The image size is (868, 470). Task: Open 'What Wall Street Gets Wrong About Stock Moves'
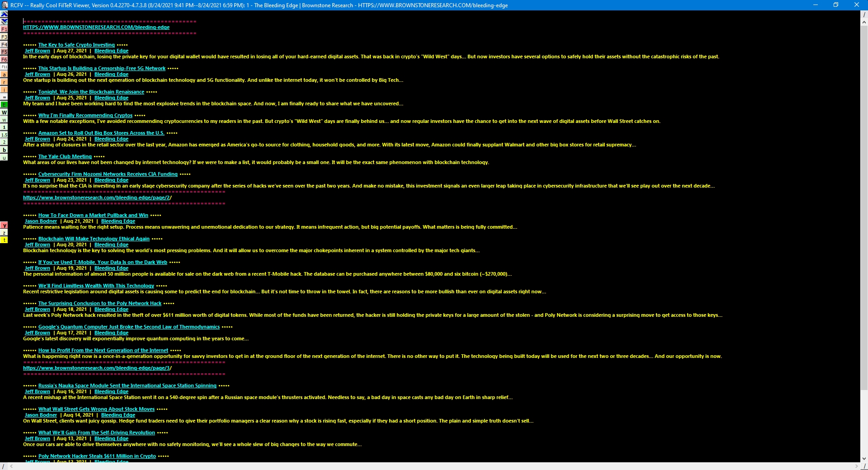[96, 409]
